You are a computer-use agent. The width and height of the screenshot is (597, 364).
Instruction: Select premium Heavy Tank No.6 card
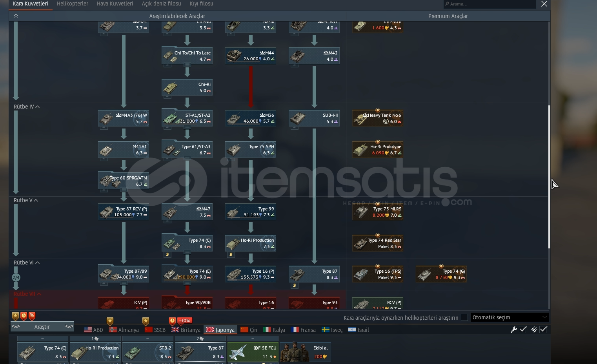click(378, 118)
